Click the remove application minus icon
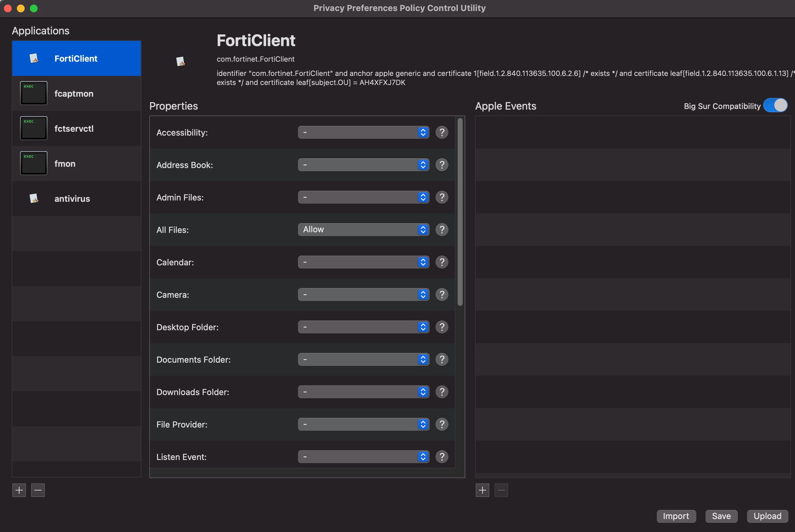The height and width of the screenshot is (532, 795). coord(38,490)
